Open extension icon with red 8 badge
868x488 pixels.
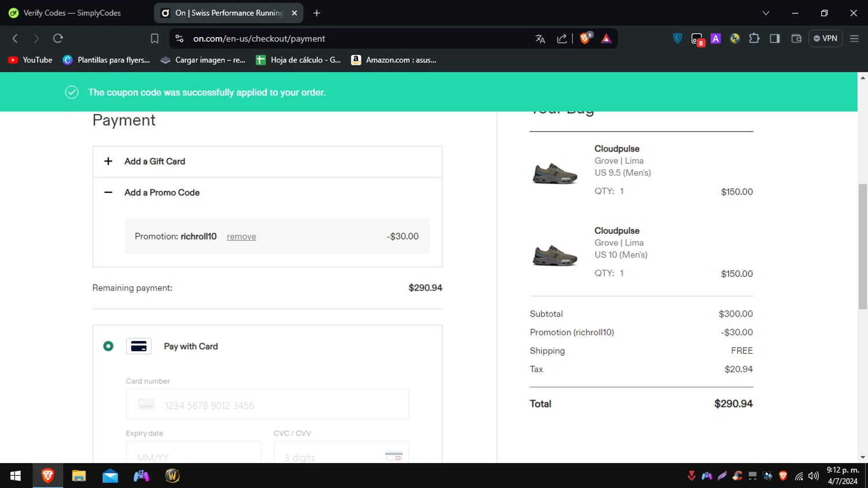697,39
